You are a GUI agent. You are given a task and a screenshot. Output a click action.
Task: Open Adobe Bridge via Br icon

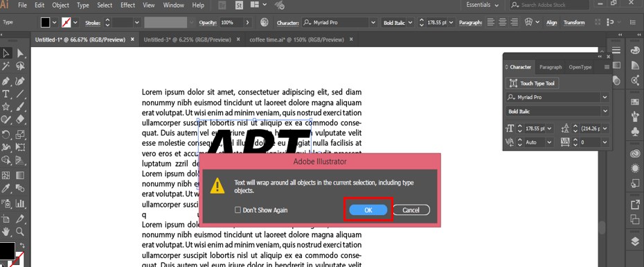point(222,6)
